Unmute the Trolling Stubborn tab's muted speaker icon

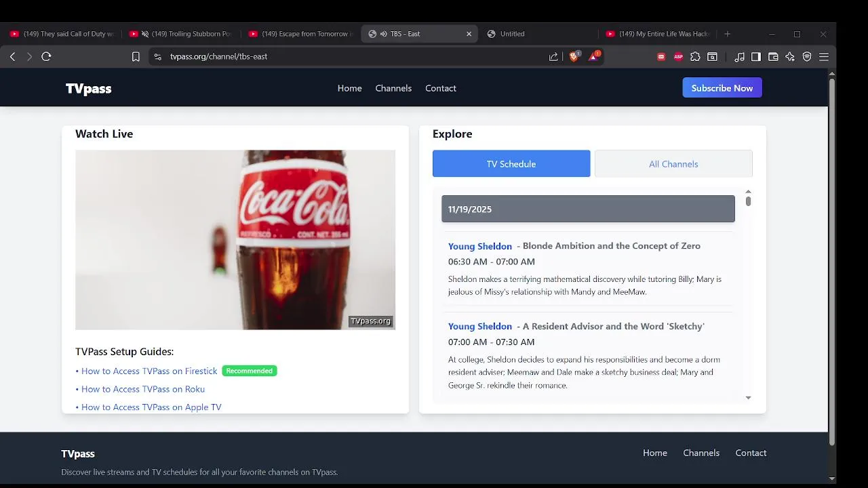[144, 34]
